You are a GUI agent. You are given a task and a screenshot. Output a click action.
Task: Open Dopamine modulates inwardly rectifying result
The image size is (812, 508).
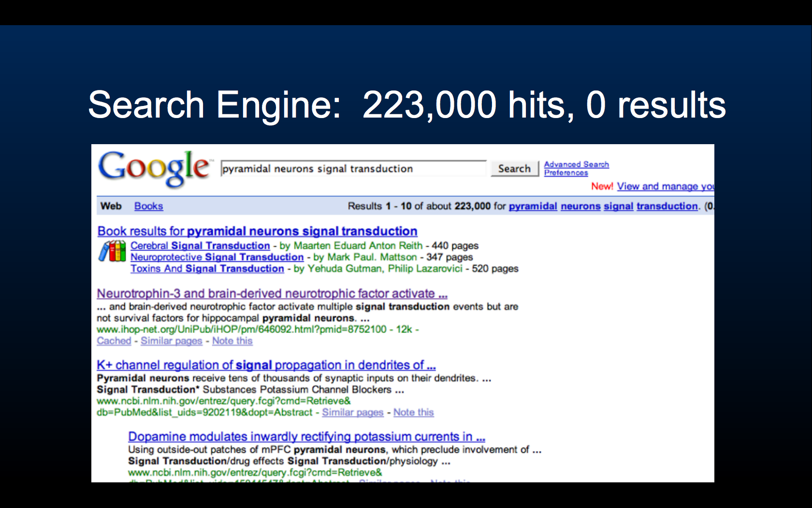coord(306,437)
